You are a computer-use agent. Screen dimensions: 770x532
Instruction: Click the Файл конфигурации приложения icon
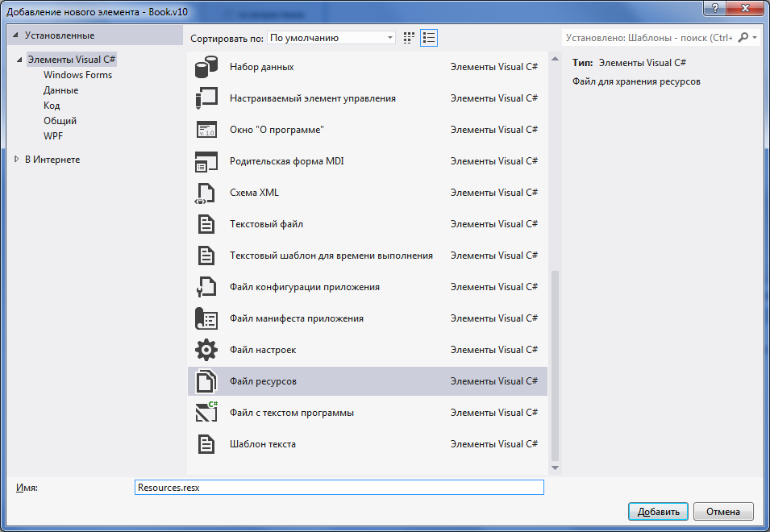206,287
